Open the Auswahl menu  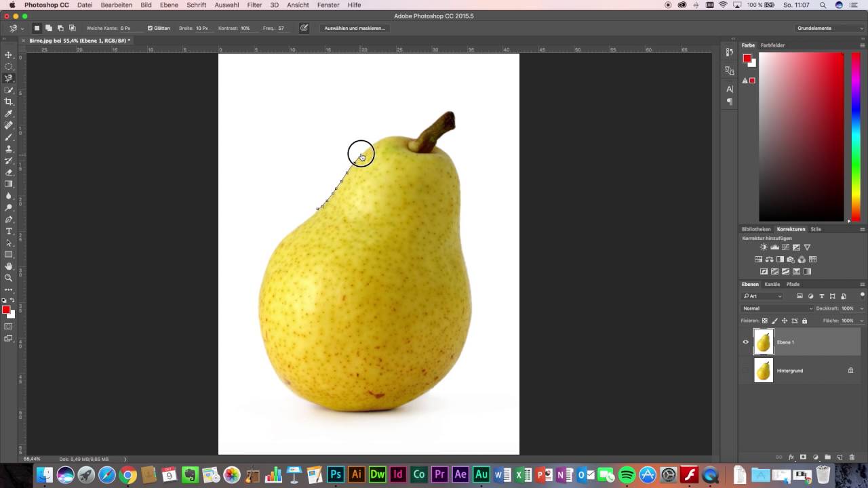(226, 5)
